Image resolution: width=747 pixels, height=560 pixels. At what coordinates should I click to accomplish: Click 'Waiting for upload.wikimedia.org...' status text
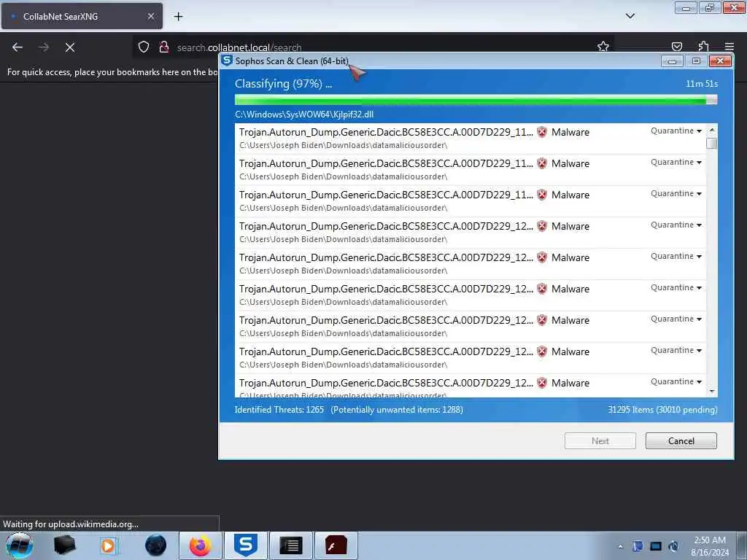[x=71, y=524]
